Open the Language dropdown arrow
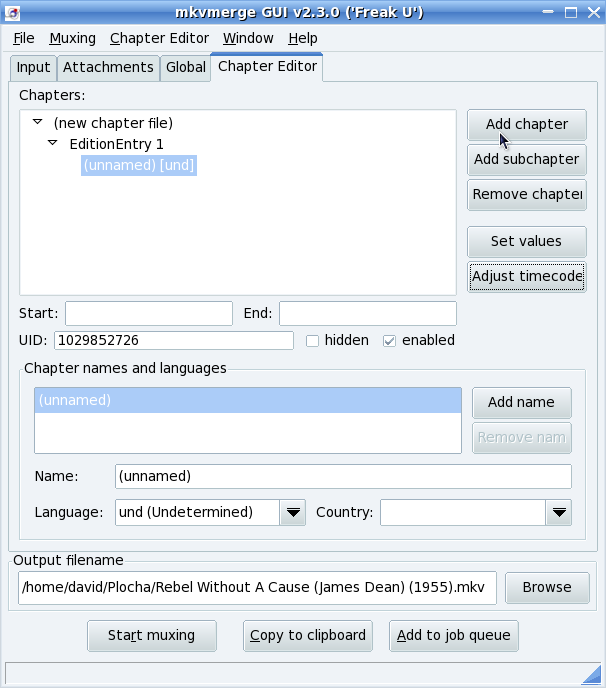Screen dimensions: 606x688 [x=293, y=512]
